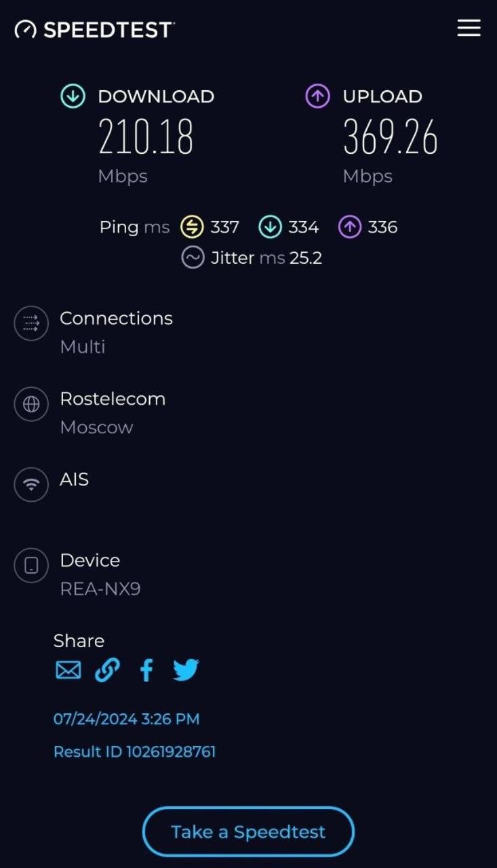Click the upload ping icon
The width and height of the screenshot is (497, 868).
349,227
